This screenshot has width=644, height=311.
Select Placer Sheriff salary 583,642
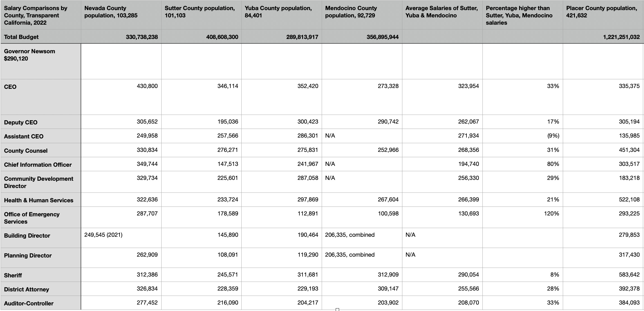pos(629,275)
